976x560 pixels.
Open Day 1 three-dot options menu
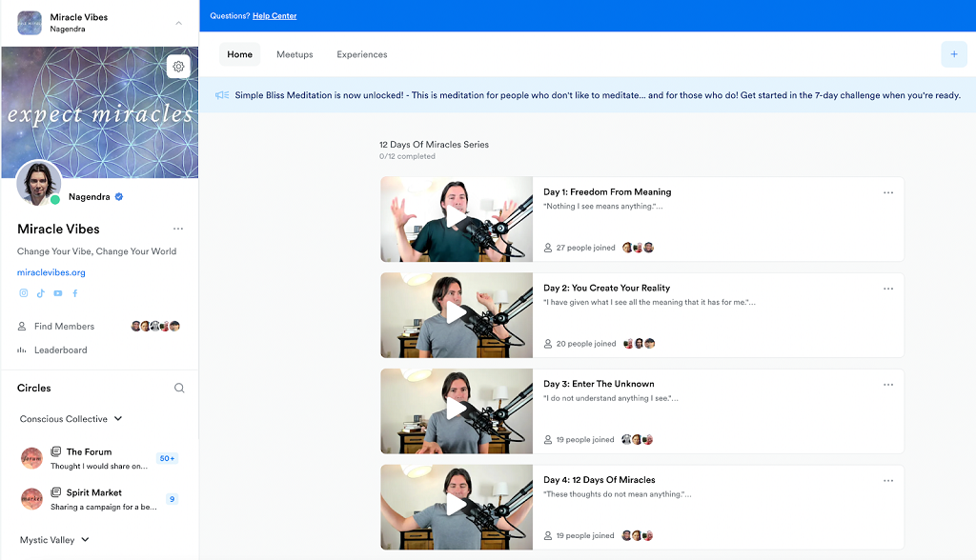point(888,192)
